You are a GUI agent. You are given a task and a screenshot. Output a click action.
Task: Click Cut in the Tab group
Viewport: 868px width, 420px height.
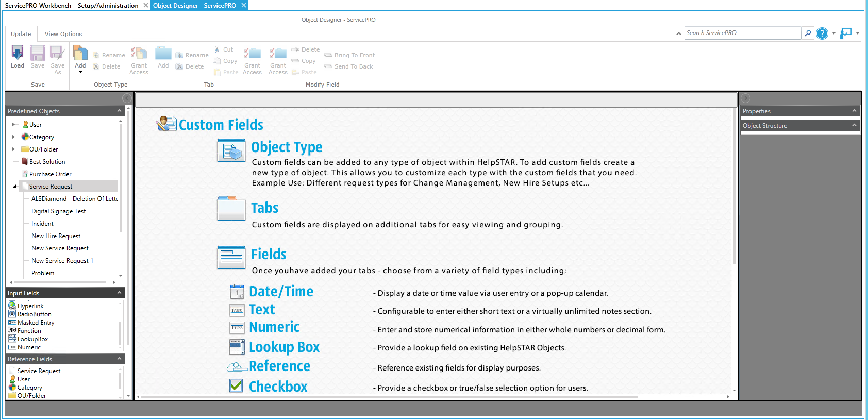click(224, 49)
